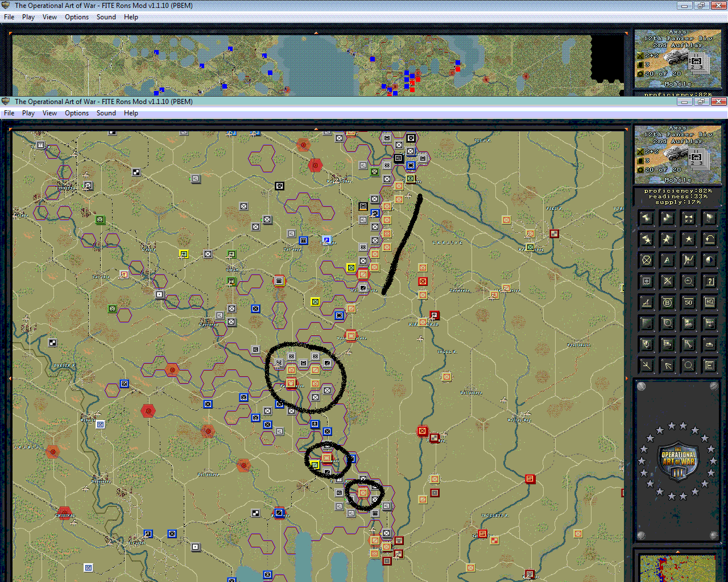Click the back window title bar text

[104, 6]
